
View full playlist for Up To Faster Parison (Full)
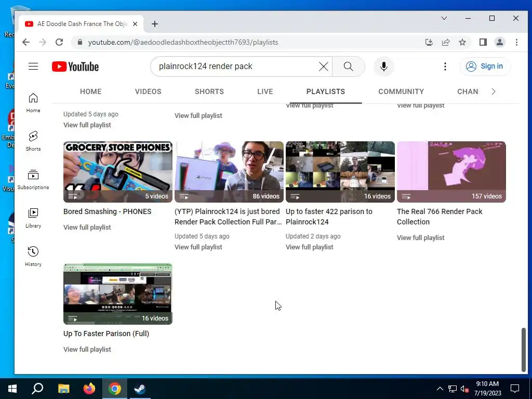point(87,350)
